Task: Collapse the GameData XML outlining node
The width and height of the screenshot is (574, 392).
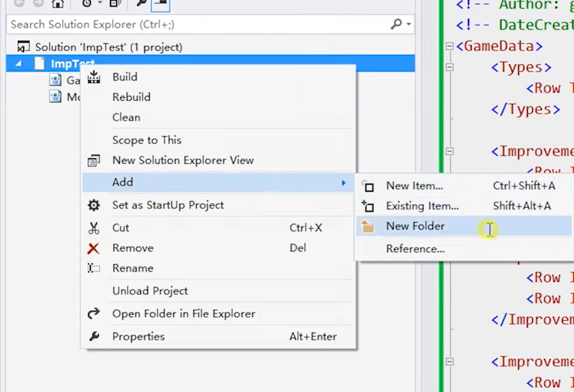Action: (449, 46)
